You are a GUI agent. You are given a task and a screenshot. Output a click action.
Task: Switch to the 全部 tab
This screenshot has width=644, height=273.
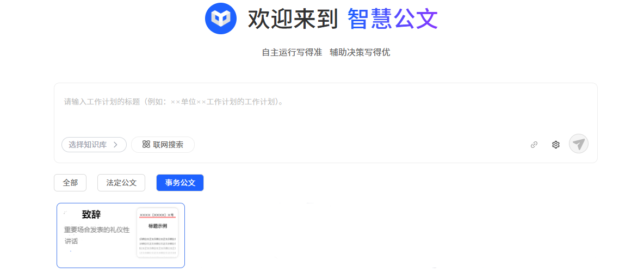click(70, 183)
